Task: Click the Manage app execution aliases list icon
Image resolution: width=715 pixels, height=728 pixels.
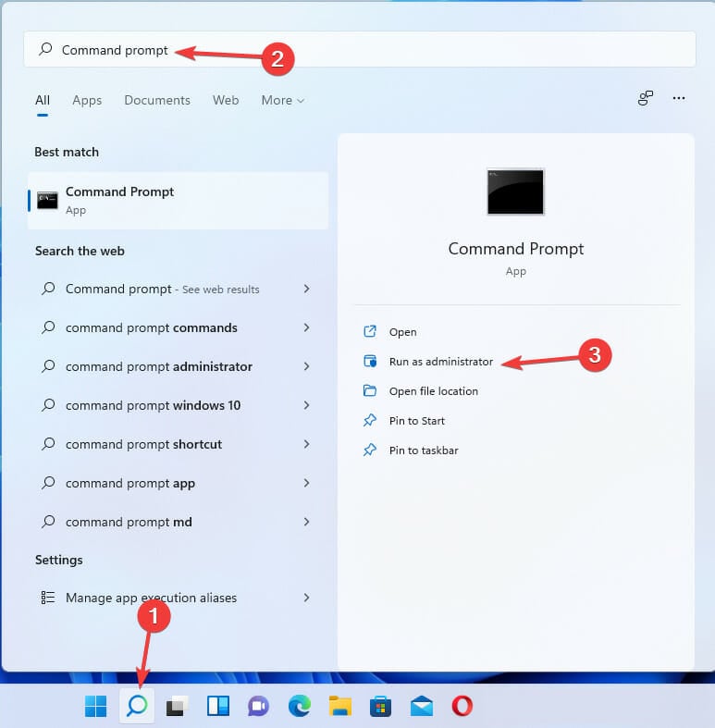Action: [48, 598]
